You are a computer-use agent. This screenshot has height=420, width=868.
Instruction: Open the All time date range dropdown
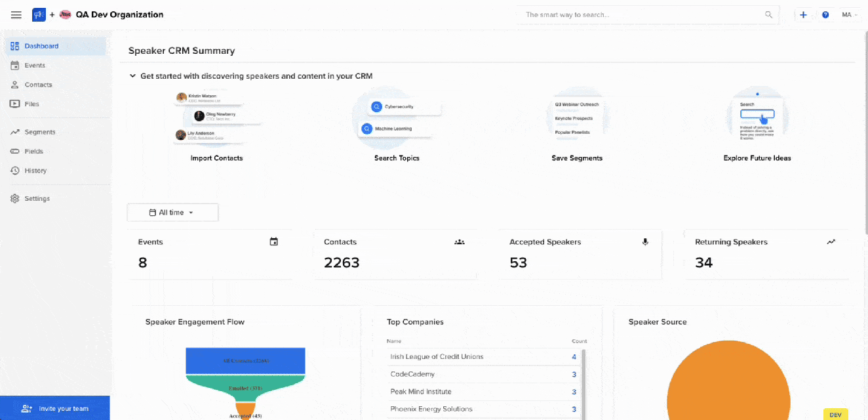tap(172, 213)
